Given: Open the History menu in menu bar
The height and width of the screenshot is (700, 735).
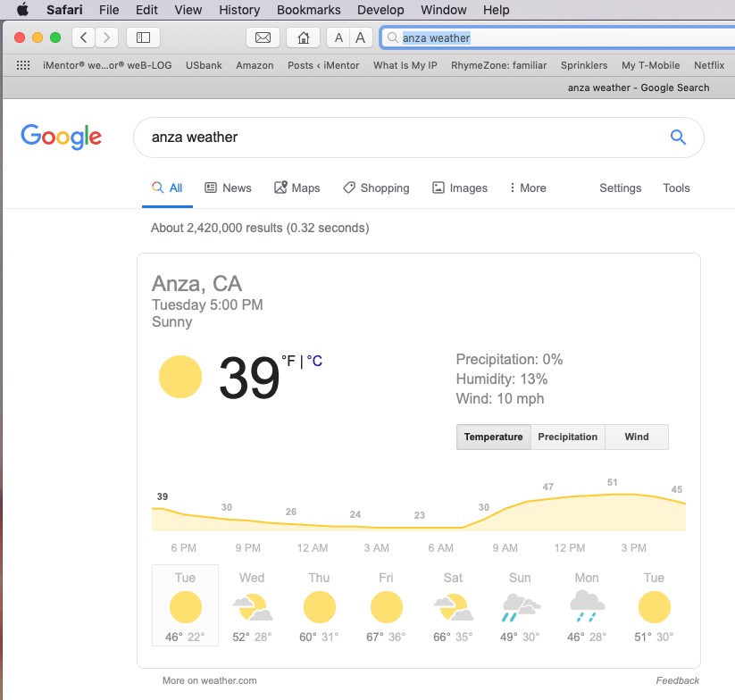Looking at the screenshot, I should click(239, 10).
